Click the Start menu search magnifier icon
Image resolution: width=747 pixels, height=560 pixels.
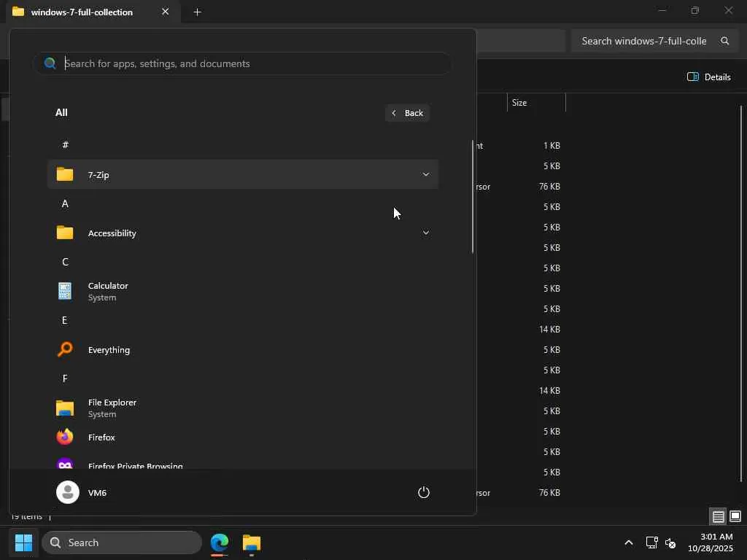(50, 63)
